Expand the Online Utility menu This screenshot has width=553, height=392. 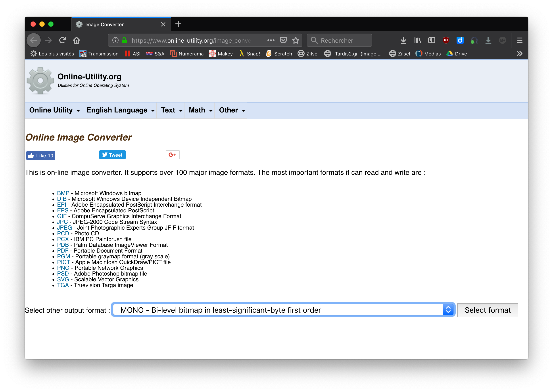(54, 110)
